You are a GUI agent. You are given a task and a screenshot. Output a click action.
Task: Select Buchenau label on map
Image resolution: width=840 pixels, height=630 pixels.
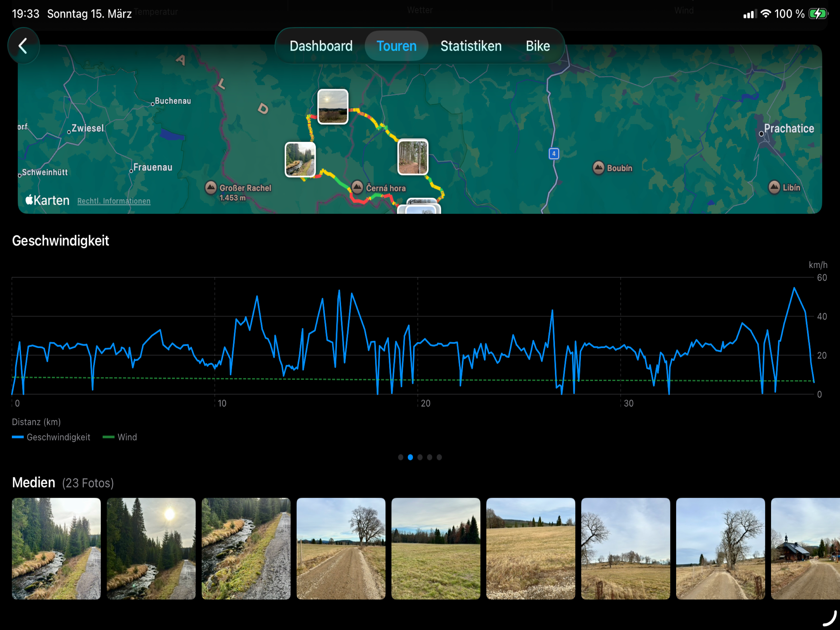click(173, 101)
